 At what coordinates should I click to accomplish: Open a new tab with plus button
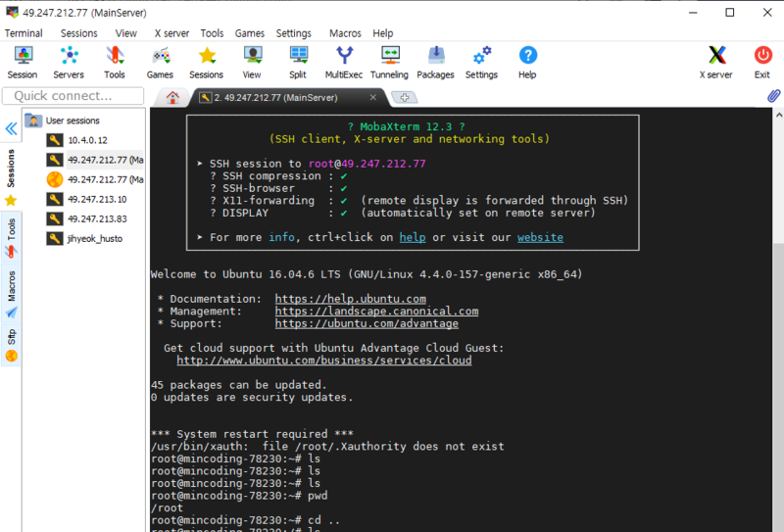pyautogui.click(x=405, y=98)
